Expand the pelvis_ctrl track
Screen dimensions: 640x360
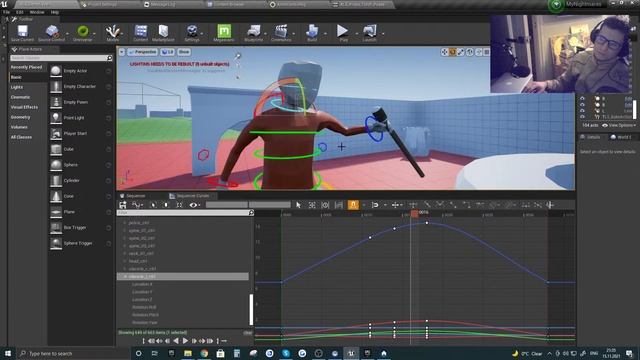(125, 223)
